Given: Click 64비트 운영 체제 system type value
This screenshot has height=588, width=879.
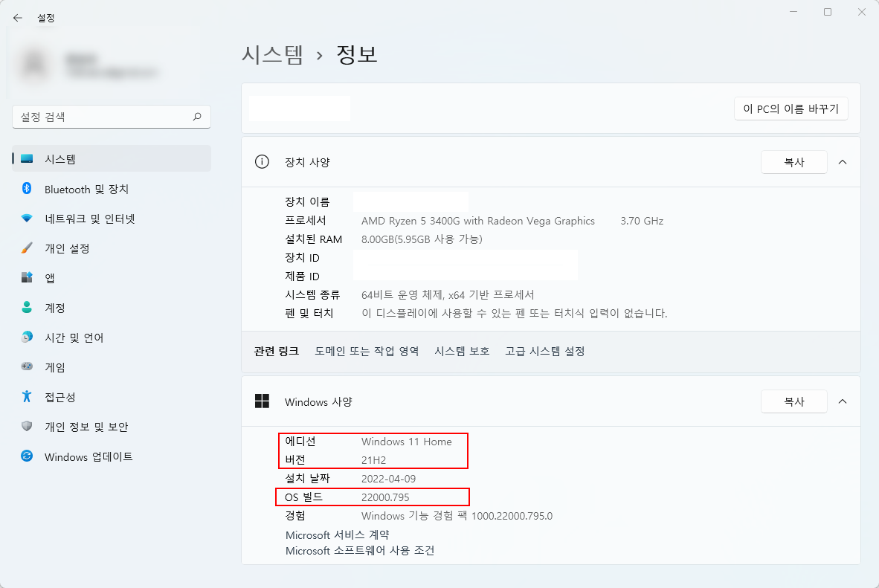Looking at the screenshot, I should [448, 295].
